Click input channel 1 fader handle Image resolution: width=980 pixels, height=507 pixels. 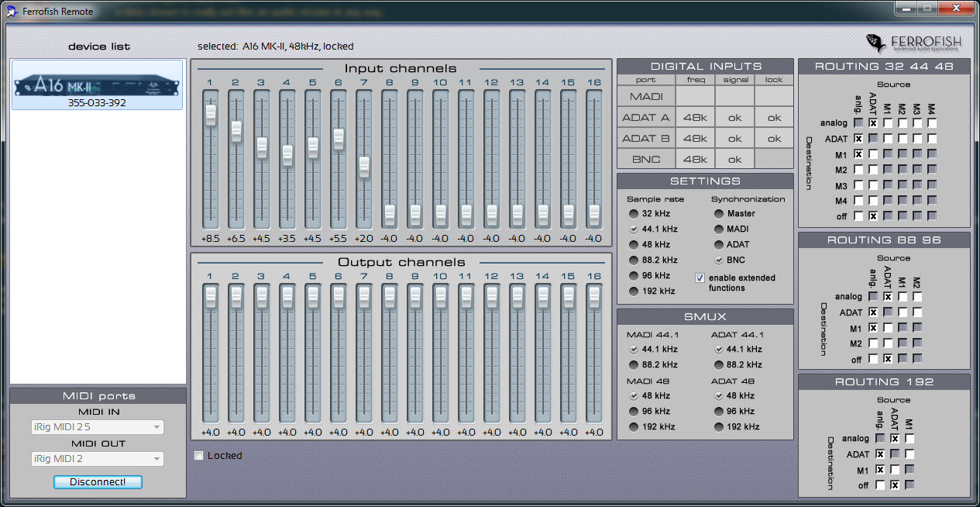210,115
